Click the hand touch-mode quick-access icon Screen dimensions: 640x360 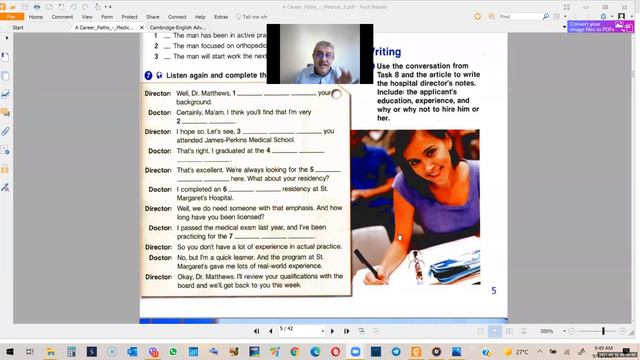(98, 7)
